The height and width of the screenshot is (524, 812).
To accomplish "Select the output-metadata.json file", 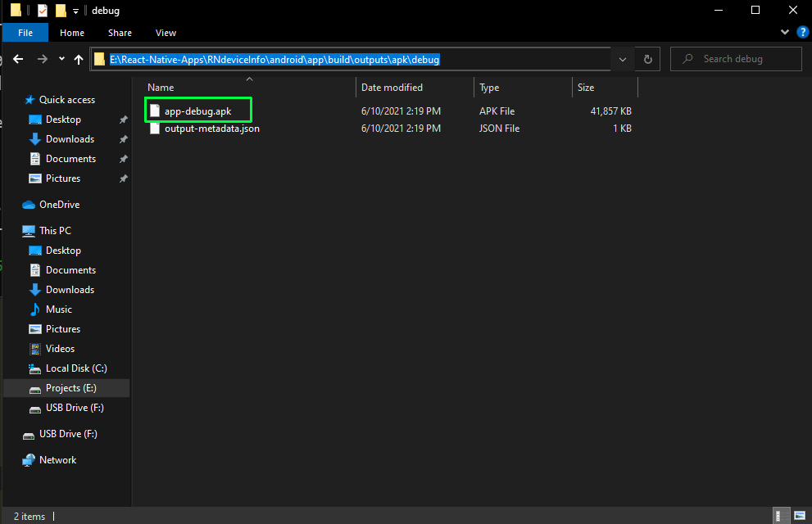I will point(211,129).
